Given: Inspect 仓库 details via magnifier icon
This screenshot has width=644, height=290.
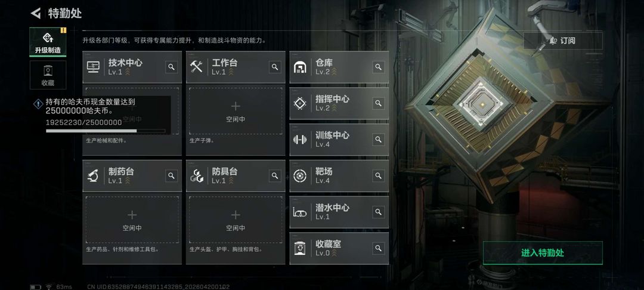Looking at the screenshot, I should click(x=378, y=67).
